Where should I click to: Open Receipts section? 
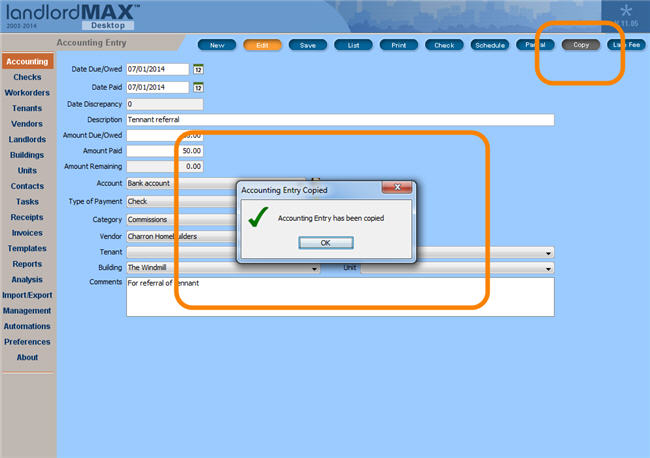[x=27, y=217]
